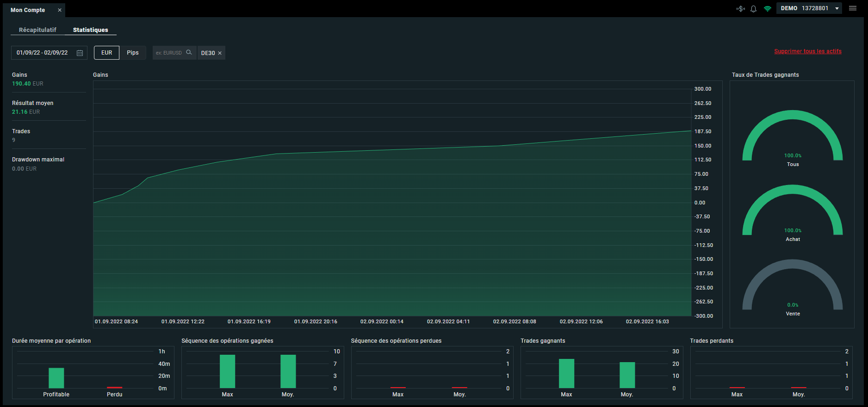Open the price alerts dollar icon
Image resolution: width=868 pixels, height=407 pixels.
tap(741, 9)
